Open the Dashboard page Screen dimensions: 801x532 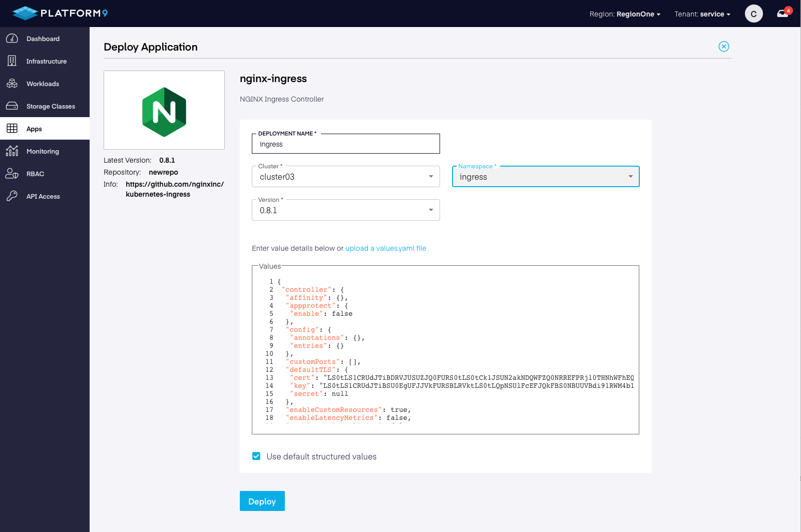(43, 39)
